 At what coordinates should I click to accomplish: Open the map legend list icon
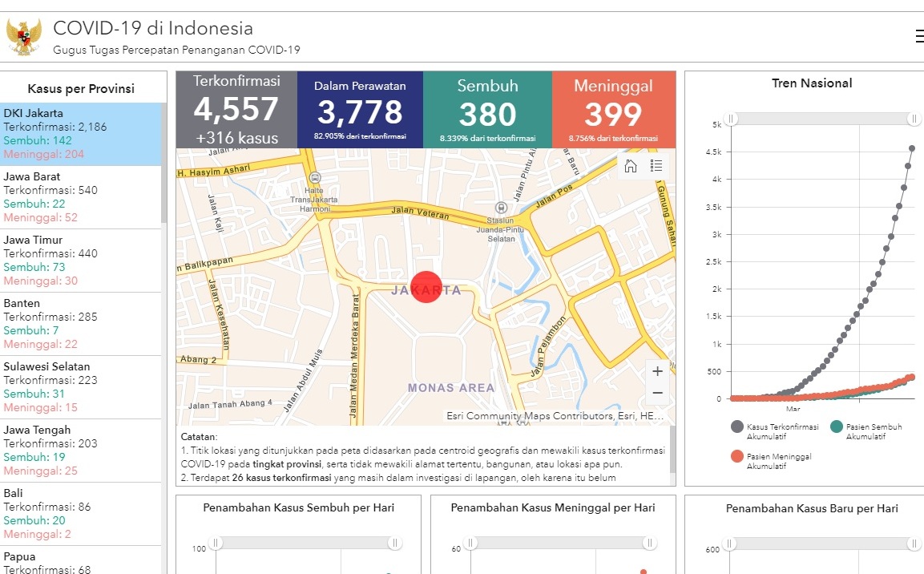pos(656,165)
